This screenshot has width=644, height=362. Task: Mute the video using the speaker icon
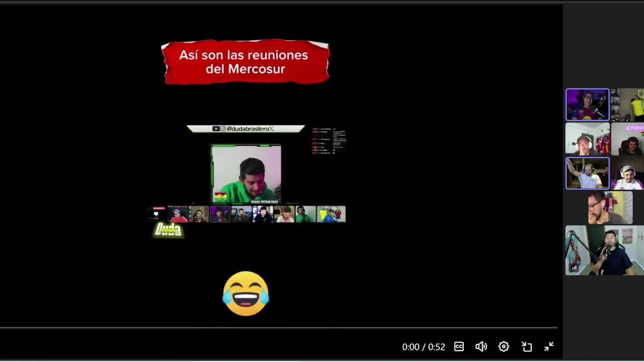(481, 346)
